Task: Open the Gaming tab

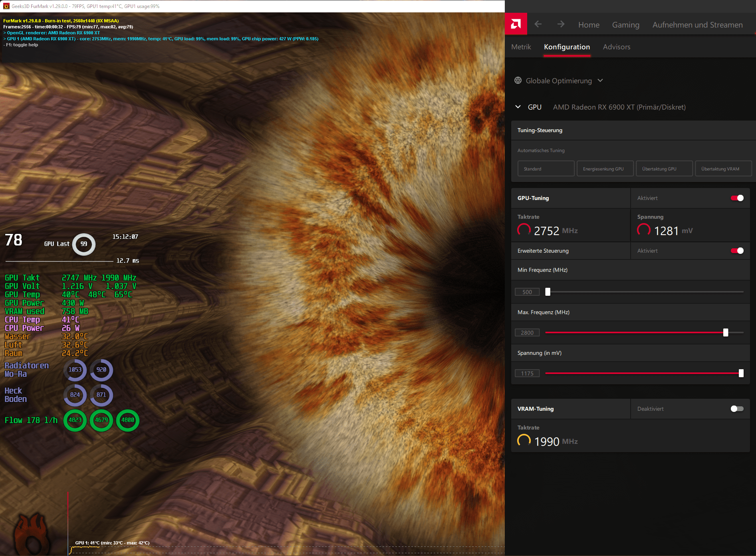Action: 626,25
